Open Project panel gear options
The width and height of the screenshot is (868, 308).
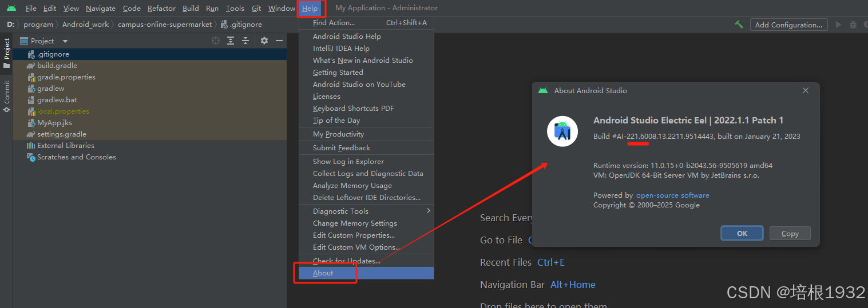point(264,41)
